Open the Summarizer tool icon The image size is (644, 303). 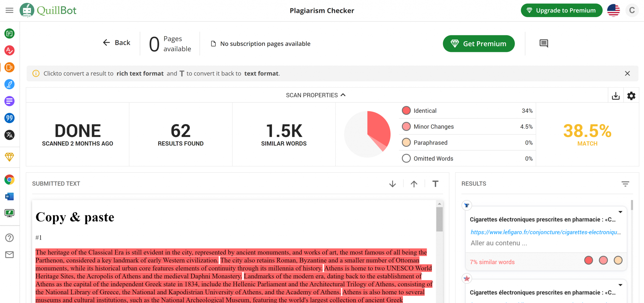click(x=9, y=101)
